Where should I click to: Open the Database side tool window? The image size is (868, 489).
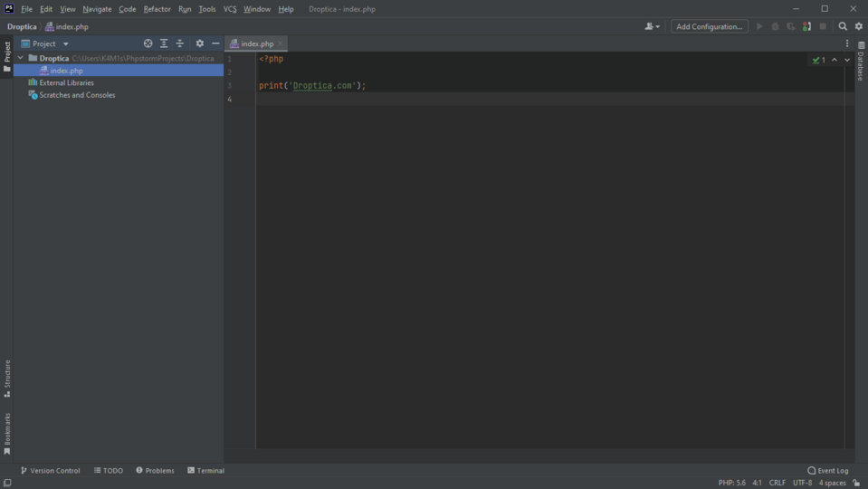point(861,61)
